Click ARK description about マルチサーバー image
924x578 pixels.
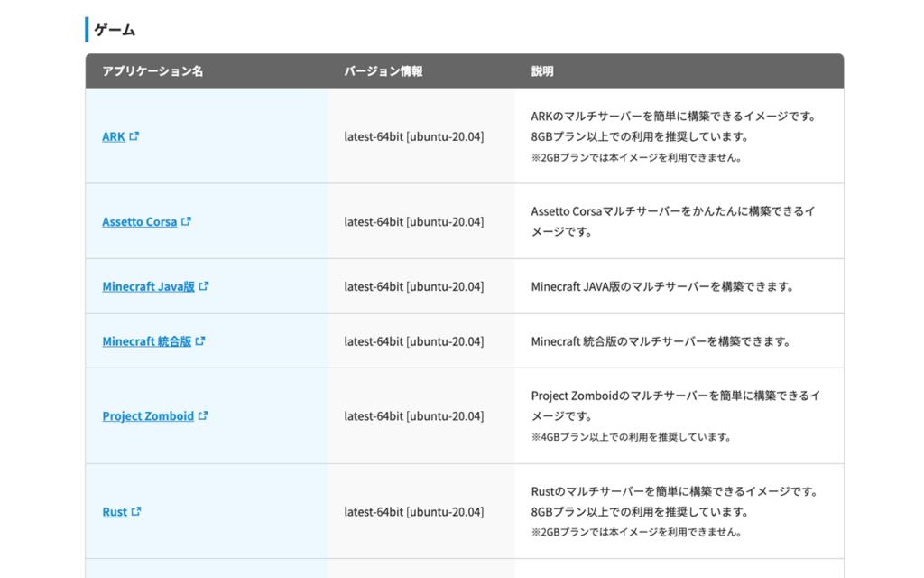(675, 117)
